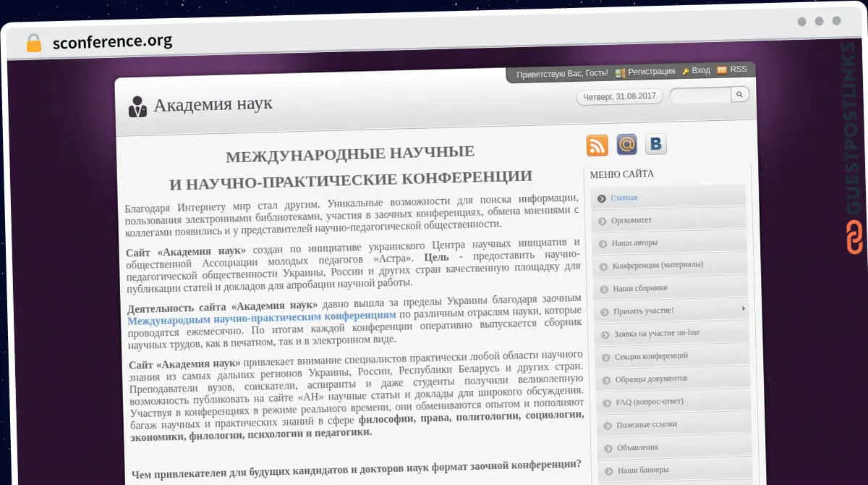Click the Регистрация link
Screen dimensions: 868x485
[x=651, y=72]
